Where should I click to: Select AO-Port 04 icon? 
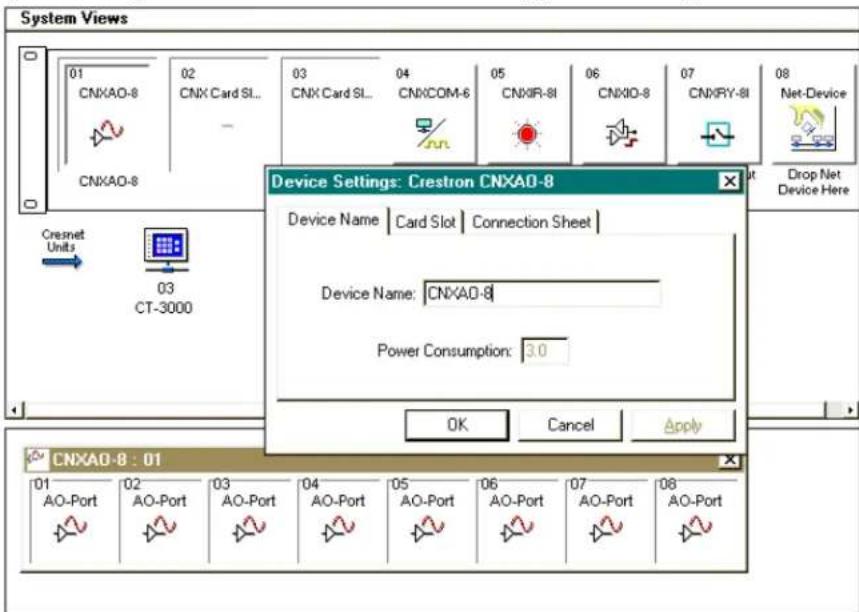point(338,529)
